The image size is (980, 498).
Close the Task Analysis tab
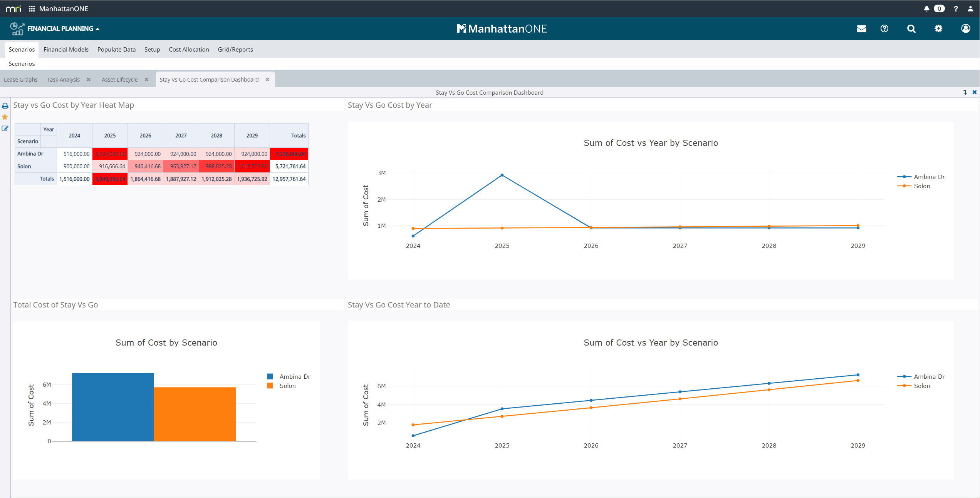click(x=89, y=80)
